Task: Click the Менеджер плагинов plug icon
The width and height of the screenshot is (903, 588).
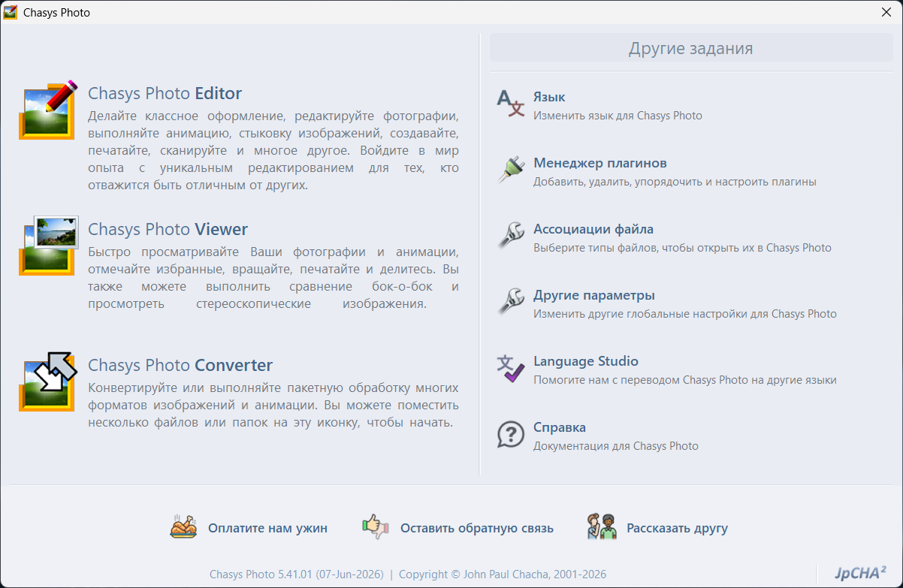Action: 511,169
